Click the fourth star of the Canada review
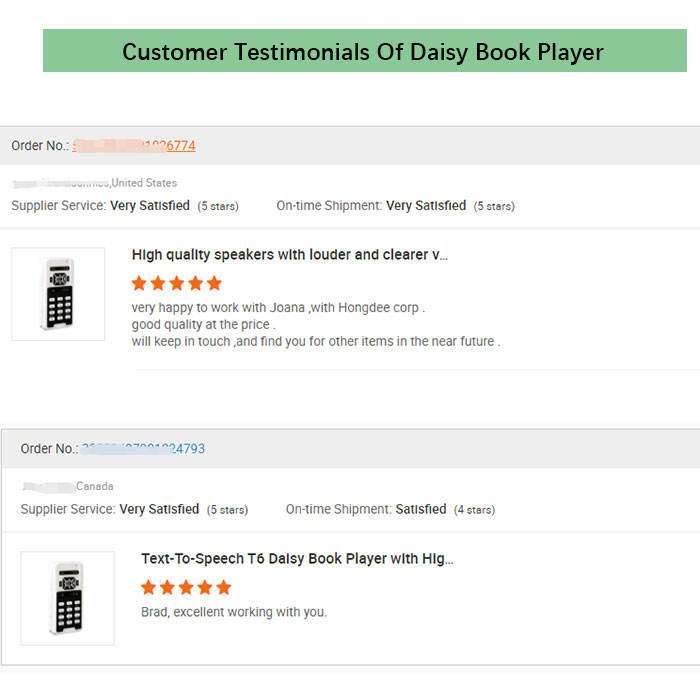 pos(205,587)
